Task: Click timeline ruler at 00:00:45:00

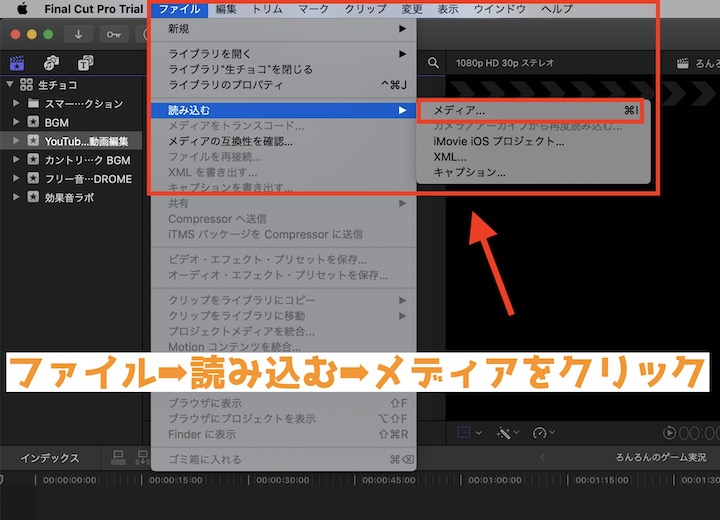Action: click(x=388, y=480)
